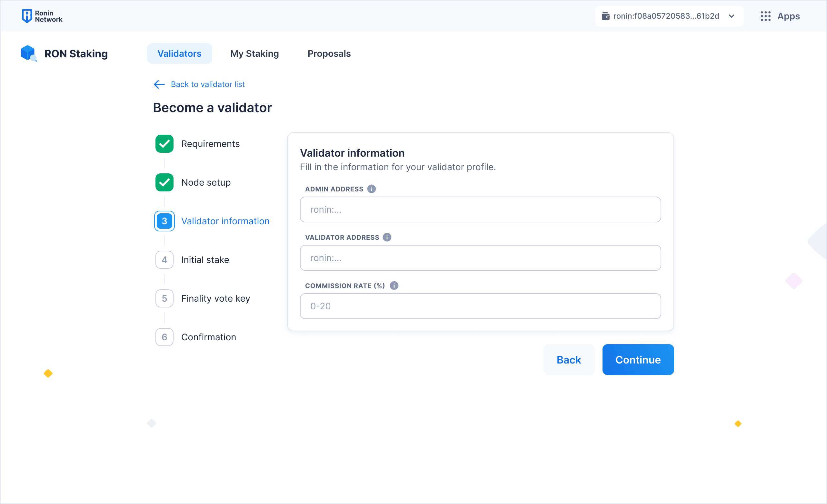Focus the Admin Address input field
The width and height of the screenshot is (827, 504).
click(480, 209)
